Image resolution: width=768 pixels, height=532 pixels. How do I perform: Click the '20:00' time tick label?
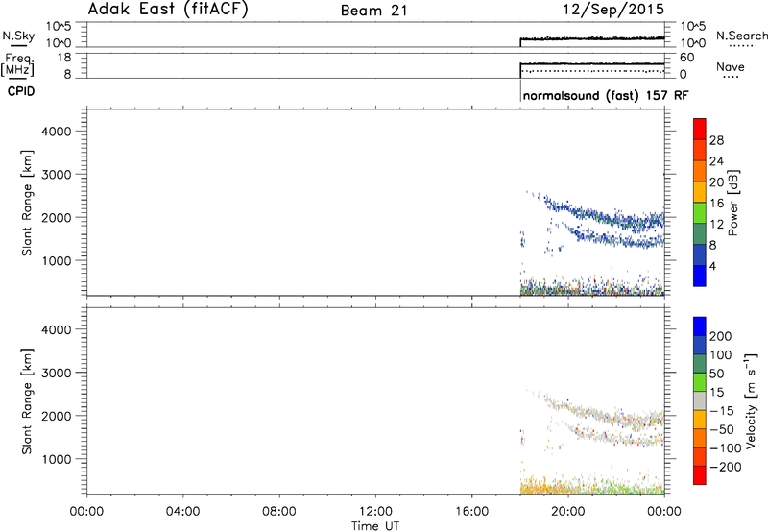tap(567, 512)
